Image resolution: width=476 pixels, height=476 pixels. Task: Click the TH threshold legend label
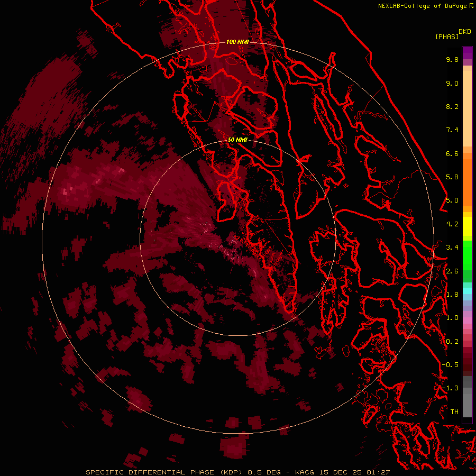click(454, 411)
